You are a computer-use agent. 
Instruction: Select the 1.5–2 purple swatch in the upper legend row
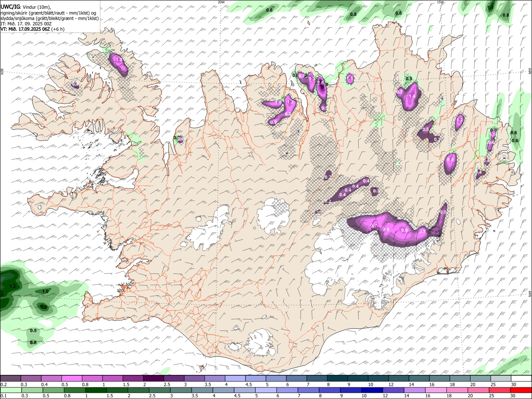click(x=133, y=379)
